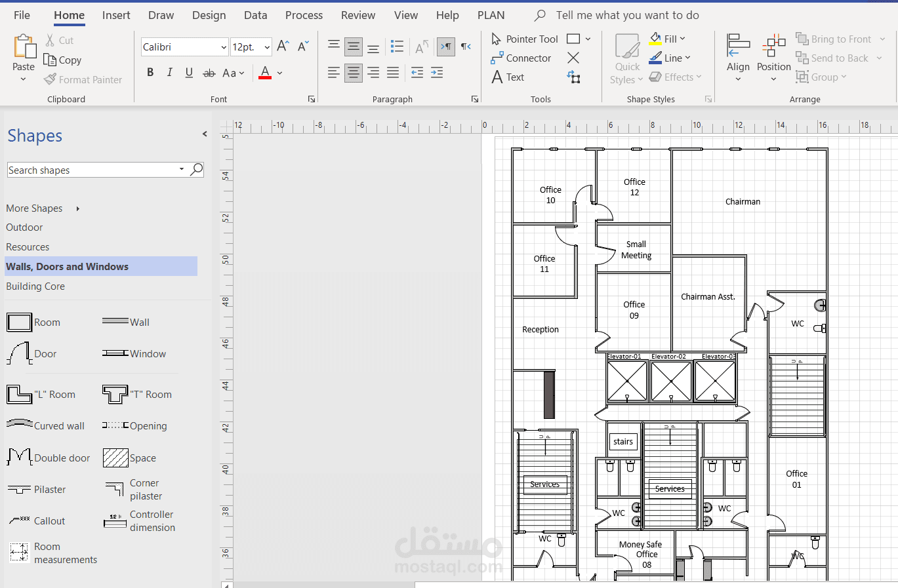Increase paragraph indent
Viewport: 898px width, 588px height.
point(437,73)
